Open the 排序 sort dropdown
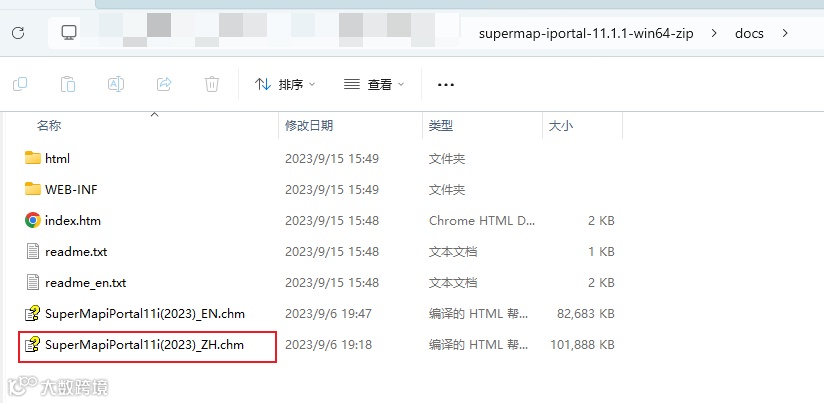824x403 pixels. [x=285, y=84]
